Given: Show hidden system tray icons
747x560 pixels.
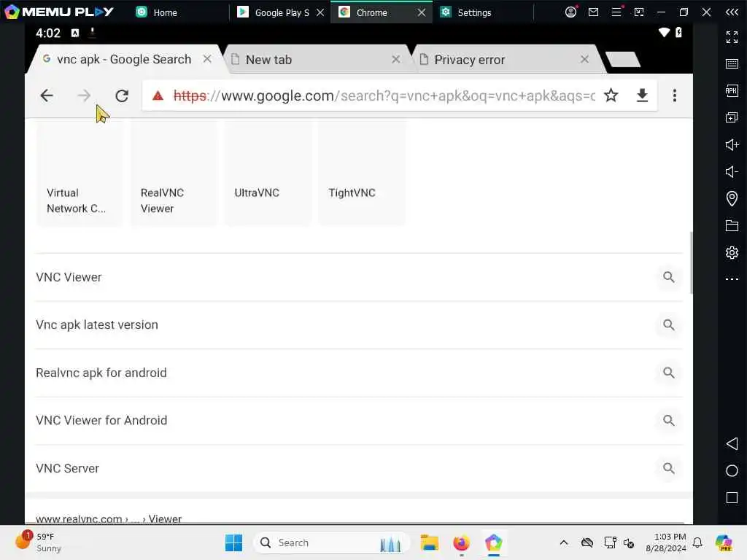Looking at the screenshot, I should [564, 542].
